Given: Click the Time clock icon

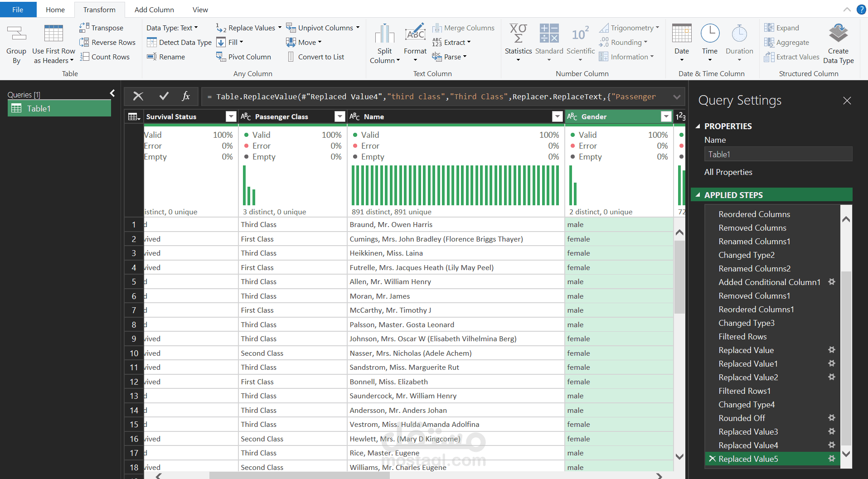Looking at the screenshot, I should click(710, 34).
